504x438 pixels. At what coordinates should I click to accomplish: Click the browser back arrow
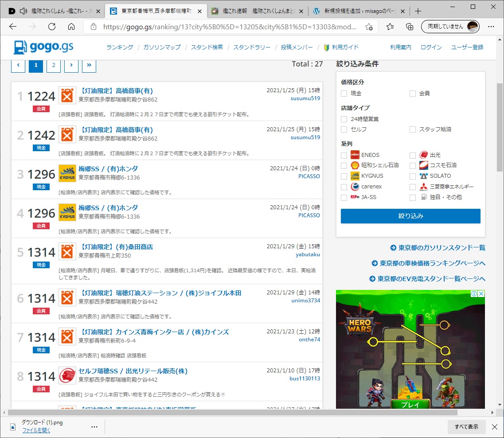[x=13, y=27]
